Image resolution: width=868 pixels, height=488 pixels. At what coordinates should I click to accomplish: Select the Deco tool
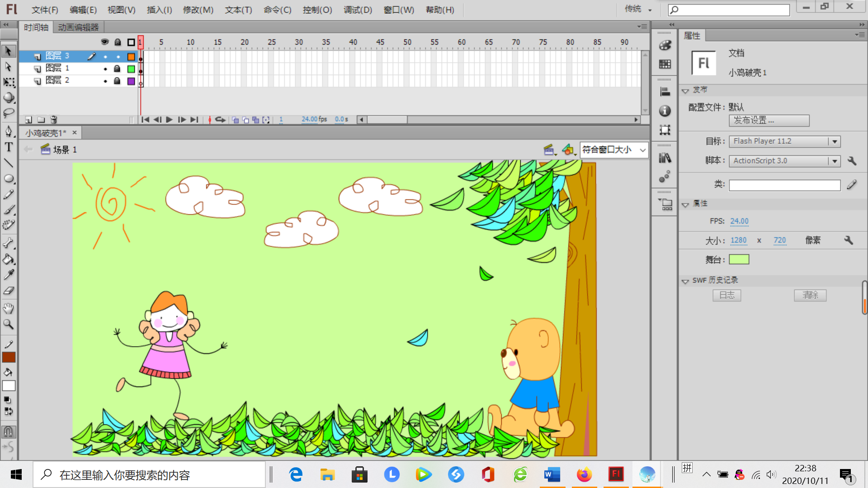[8, 225]
